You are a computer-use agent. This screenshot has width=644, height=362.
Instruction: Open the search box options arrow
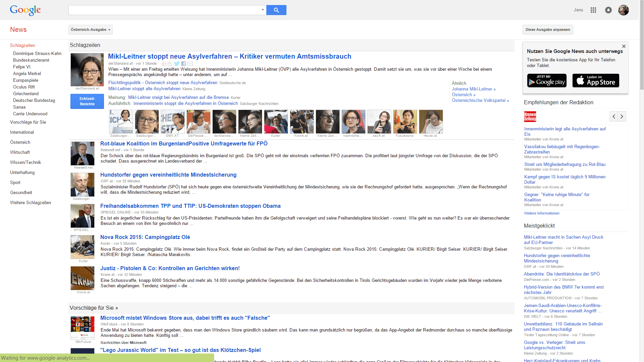[x=263, y=10]
